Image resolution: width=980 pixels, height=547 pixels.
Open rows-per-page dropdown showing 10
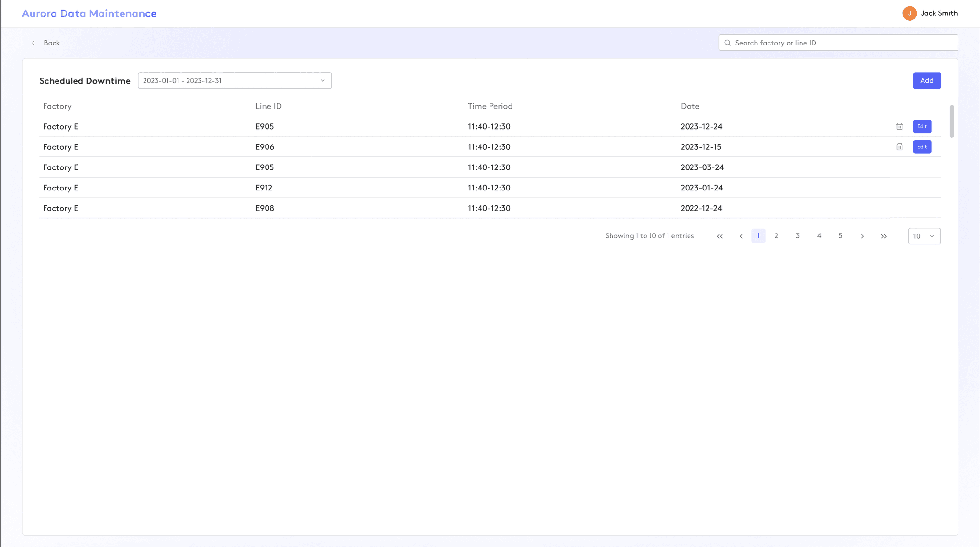pos(924,236)
